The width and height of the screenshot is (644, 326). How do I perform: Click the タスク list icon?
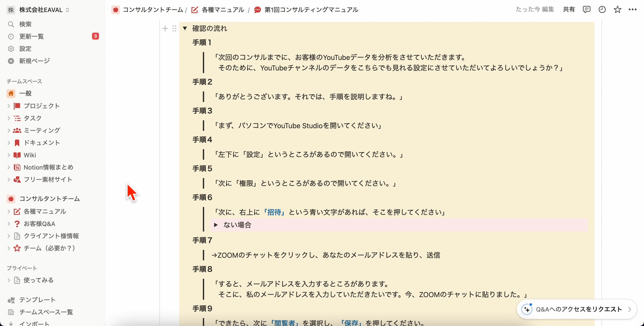[x=17, y=118]
